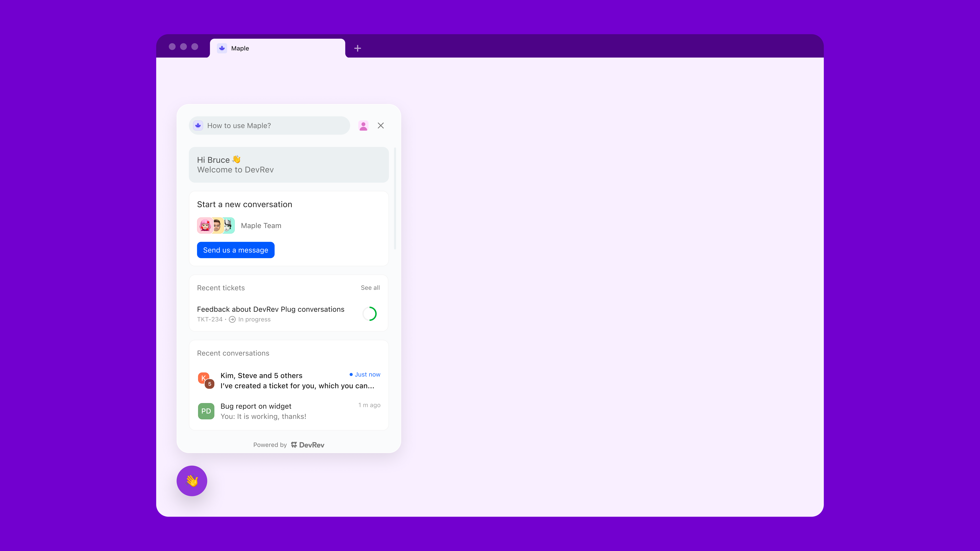The width and height of the screenshot is (980, 551).
Task: Click the Bug report on widget conversation
Action: (x=288, y=411)
